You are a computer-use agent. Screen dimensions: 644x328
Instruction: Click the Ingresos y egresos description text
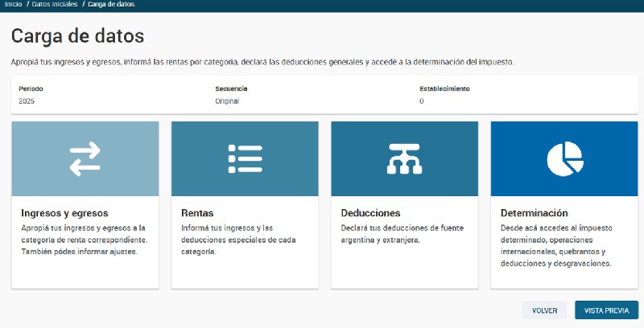[x=84, y=240]
